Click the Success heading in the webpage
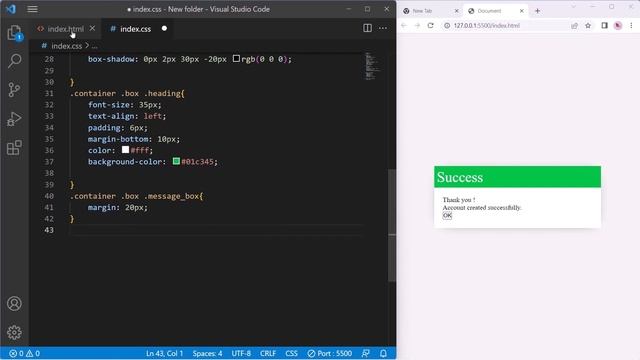The width and height of the screenshot is (640, 360). click(x=460, y=177)
